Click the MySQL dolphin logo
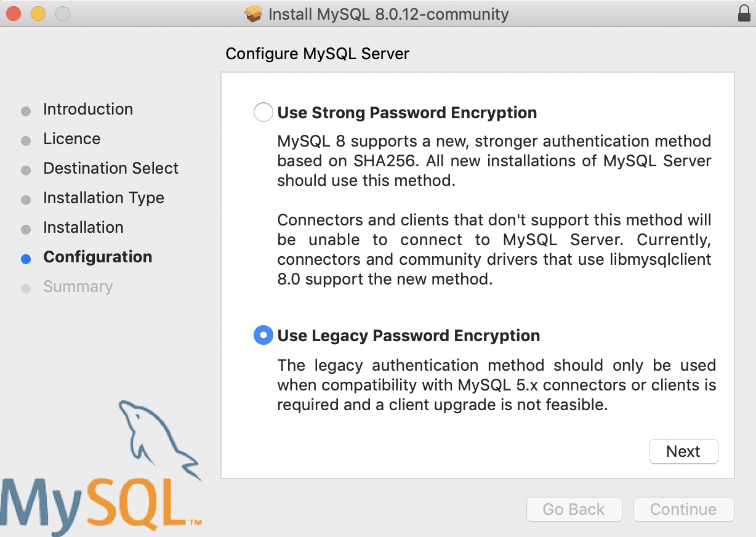Screen dimensions: 756x537 pos(157,437)
